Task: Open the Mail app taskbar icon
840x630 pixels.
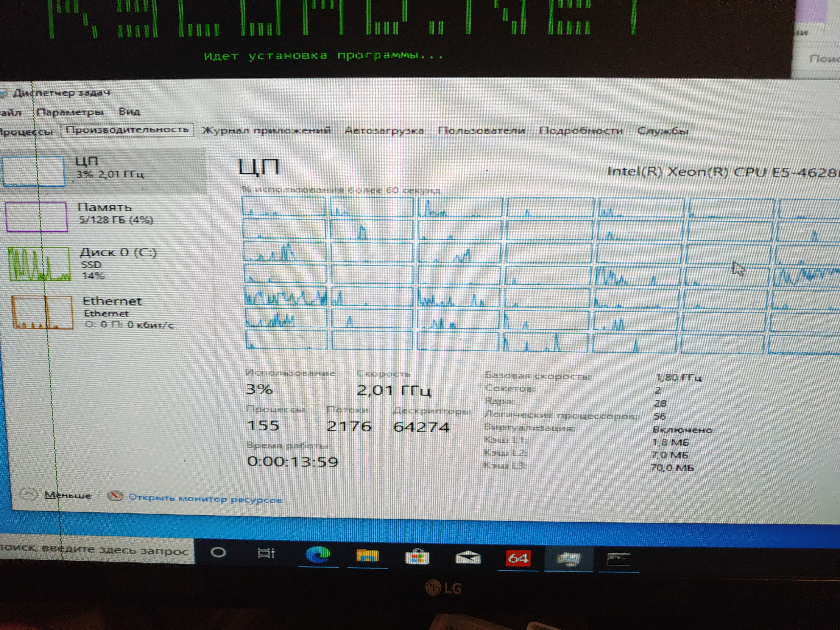Action: click(467, 558)
